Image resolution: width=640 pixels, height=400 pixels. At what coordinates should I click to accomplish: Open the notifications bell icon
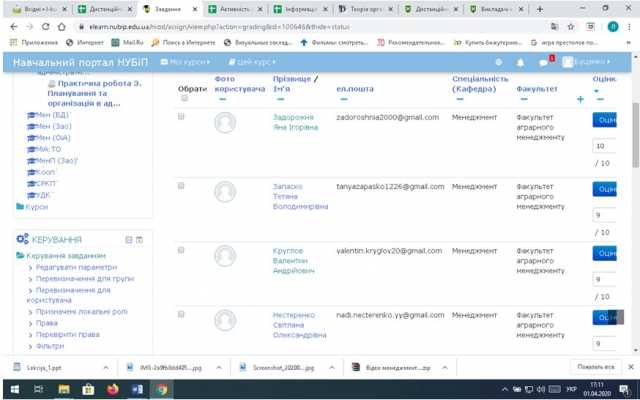(520, 62)
